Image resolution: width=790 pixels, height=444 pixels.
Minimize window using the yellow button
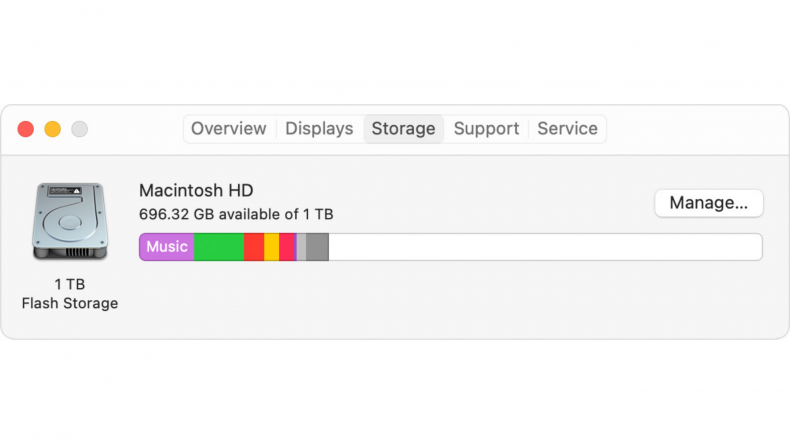pos(52,129)
